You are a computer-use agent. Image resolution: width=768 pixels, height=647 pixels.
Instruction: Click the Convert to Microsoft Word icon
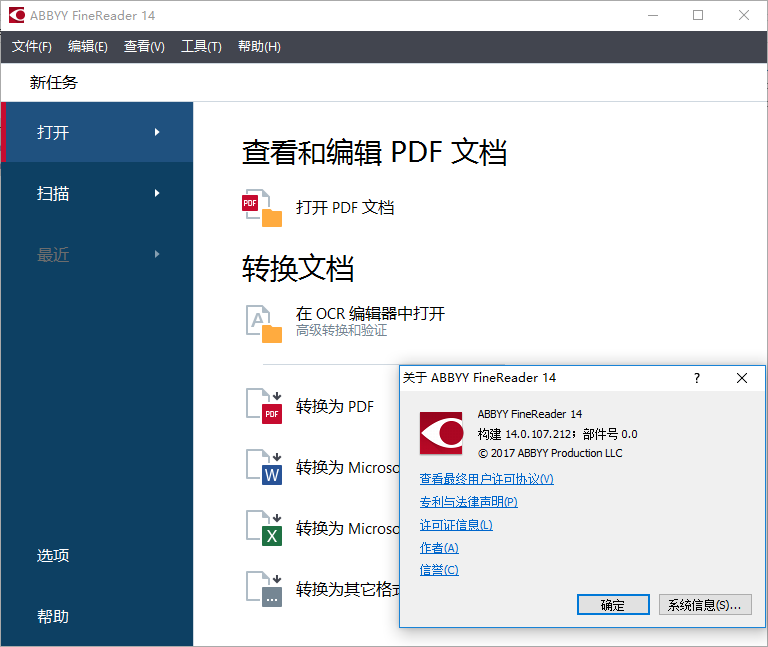pyautogui.click(x=264, y=467)
